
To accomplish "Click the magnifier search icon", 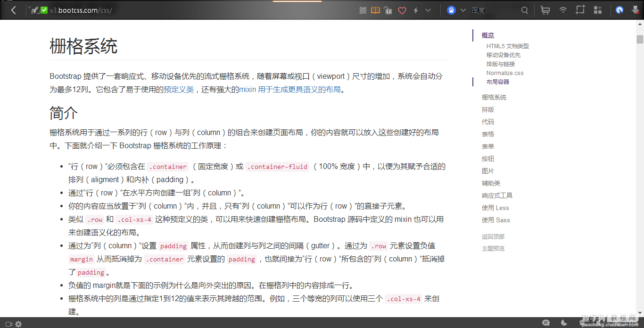I will pos(525,10).
